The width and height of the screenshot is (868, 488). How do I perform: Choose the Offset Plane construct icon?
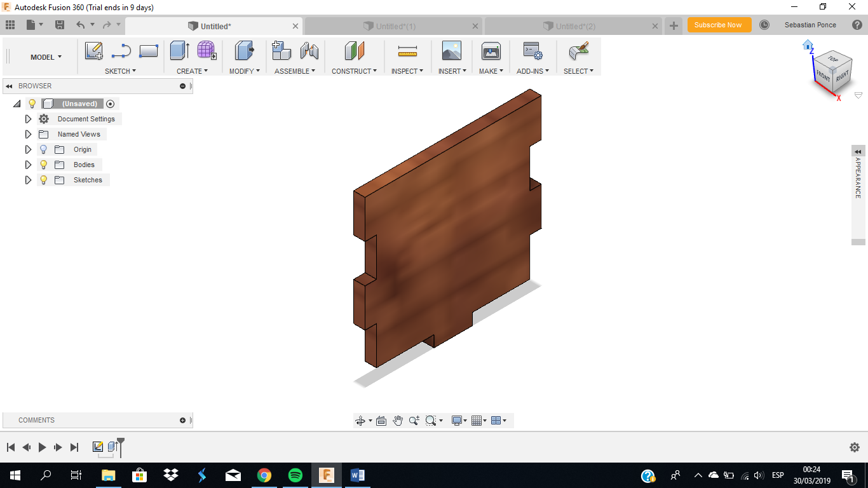coord(354,51)
